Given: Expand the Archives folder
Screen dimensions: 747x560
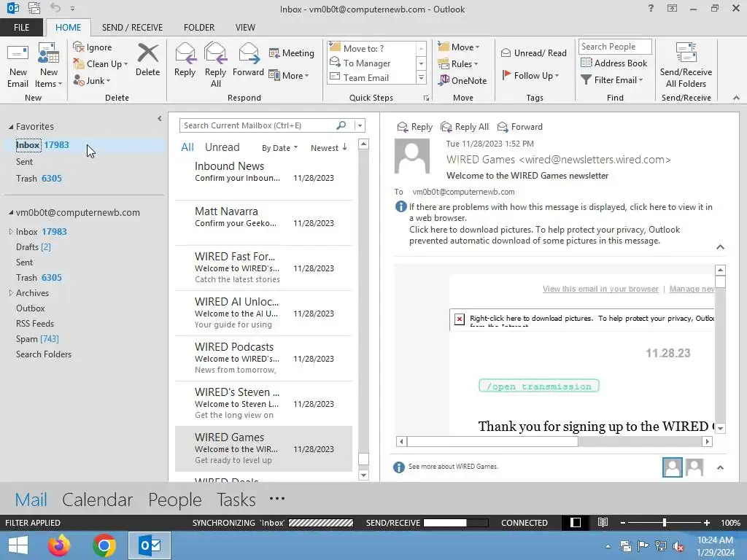Looking at the screenshot, I should pos(10,293).
